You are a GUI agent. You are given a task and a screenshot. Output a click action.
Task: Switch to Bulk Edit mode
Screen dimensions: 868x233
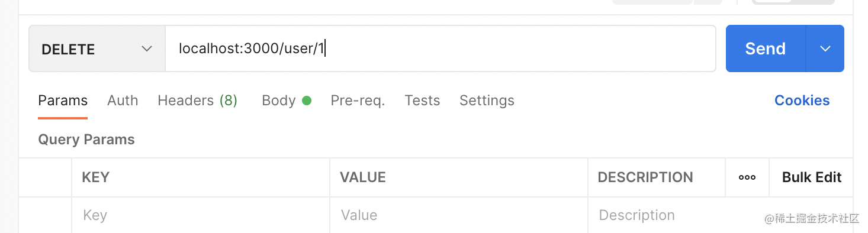click(x=812, y=177)
